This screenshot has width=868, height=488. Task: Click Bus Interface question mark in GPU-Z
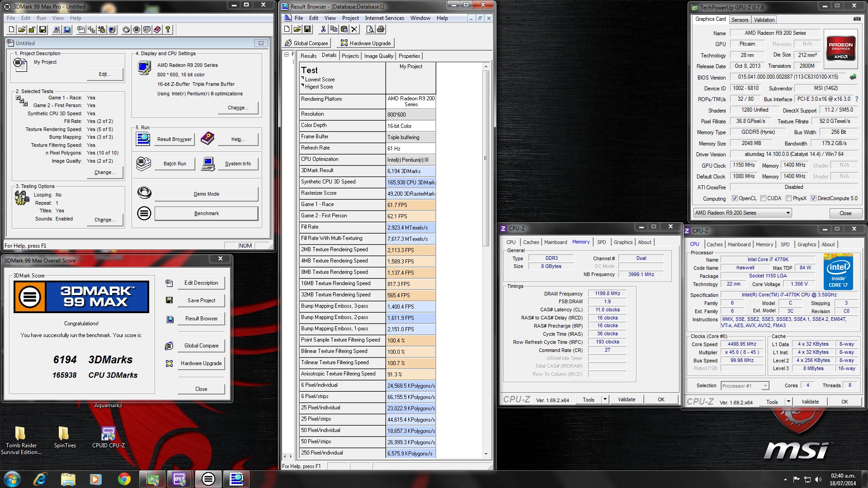pyautogui.click(x=856, y=99)
